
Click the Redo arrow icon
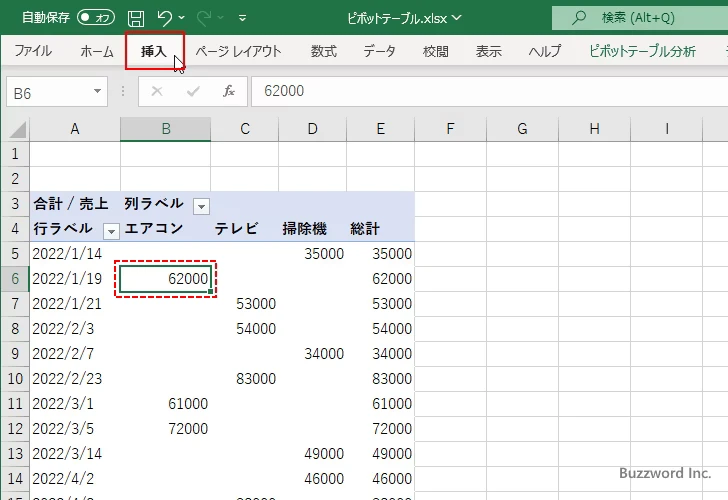click(203, 18)
